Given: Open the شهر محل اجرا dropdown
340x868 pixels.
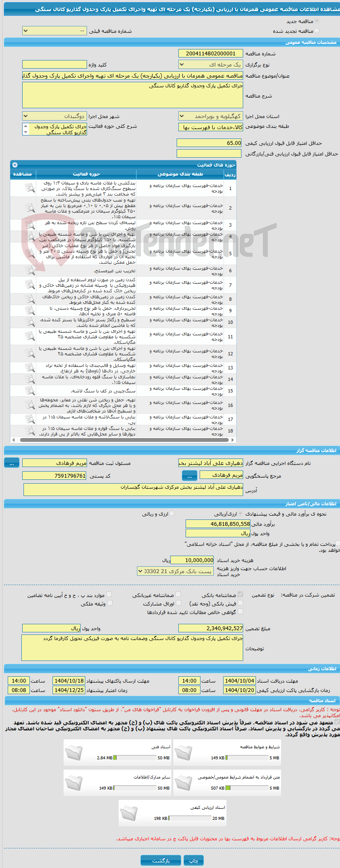Looking at the screenshot, I should [55, 116].
